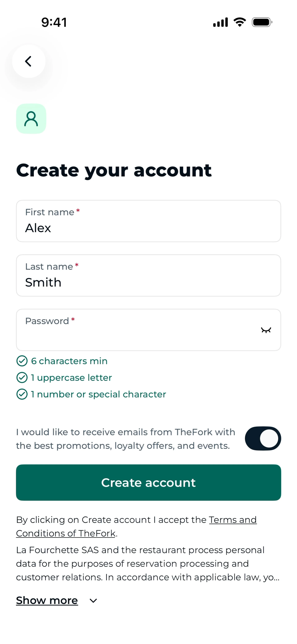Tap the truncated La Fourchette SAS privacy text
Image resolution: width=297 pixels, height=644 pixels.
click(147, 563)
